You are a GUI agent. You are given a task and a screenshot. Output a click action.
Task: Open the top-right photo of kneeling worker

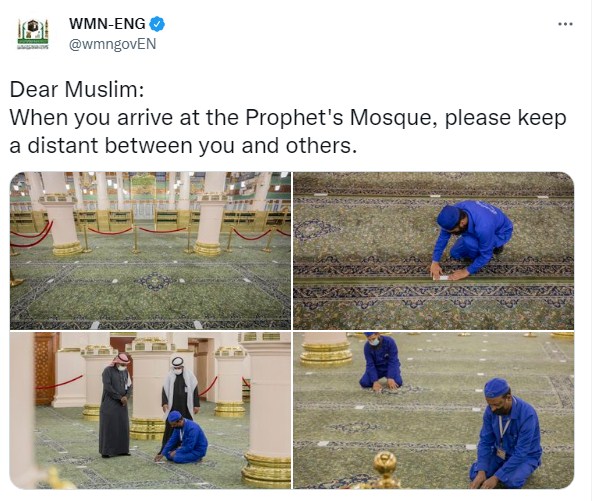(x=434, y=251)
